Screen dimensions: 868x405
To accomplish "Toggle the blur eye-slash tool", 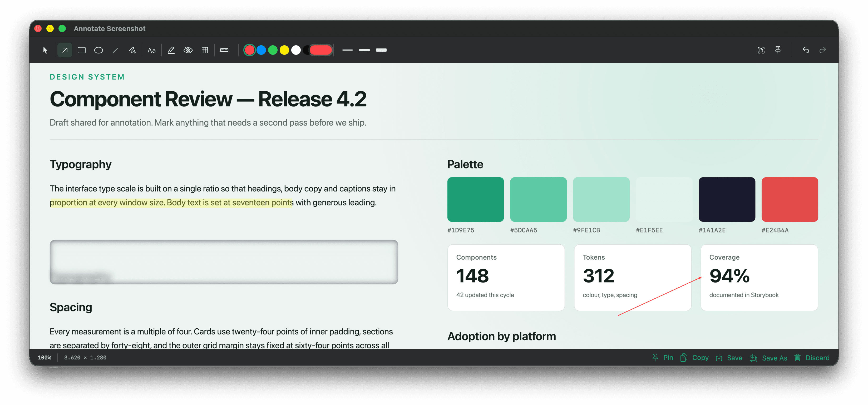I will coord(188,50).
